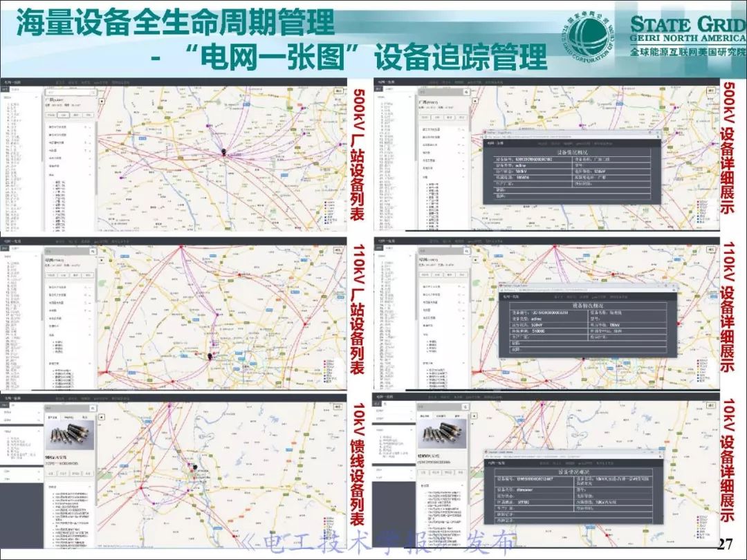Select middle tab above cable photo, 10kV detail
747x560 pixels.
pos(441,416)
